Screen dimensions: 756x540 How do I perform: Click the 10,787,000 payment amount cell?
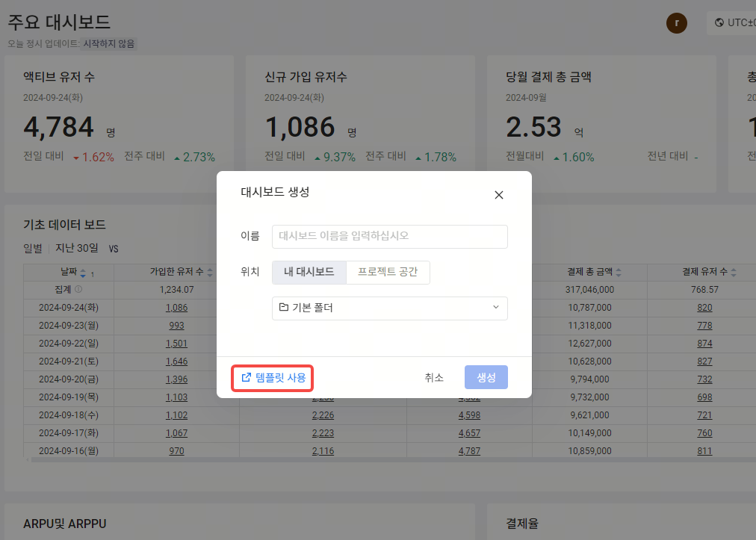click(x=589, y=308)
